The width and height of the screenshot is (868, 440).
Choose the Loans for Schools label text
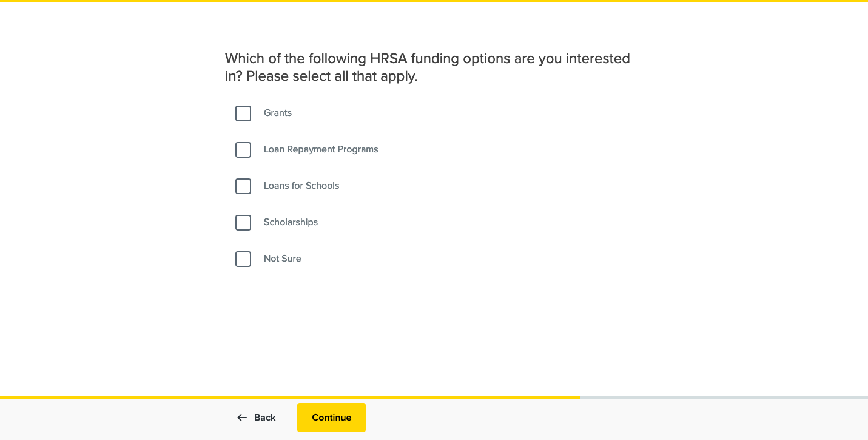tap(301, 186)
